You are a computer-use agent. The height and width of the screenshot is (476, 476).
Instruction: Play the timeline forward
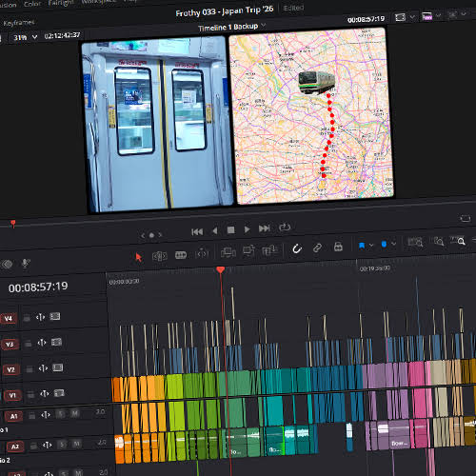(x=247, y=229)
